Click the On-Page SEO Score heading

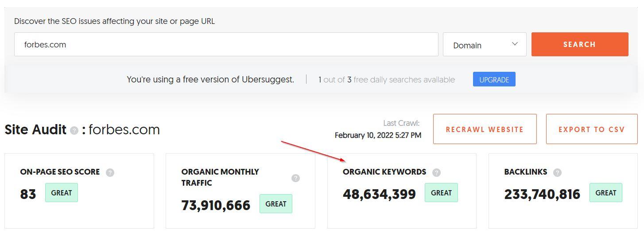[x=60, y=172]
